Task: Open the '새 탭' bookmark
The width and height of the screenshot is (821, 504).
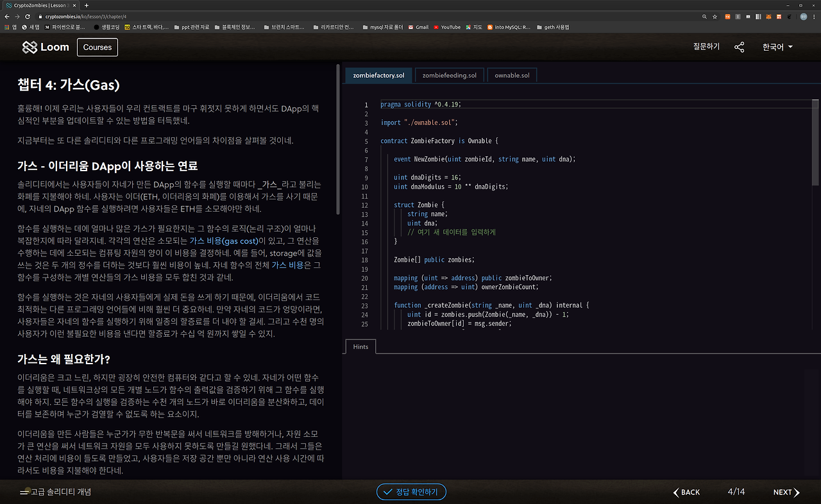Action: tap(31, 27)
